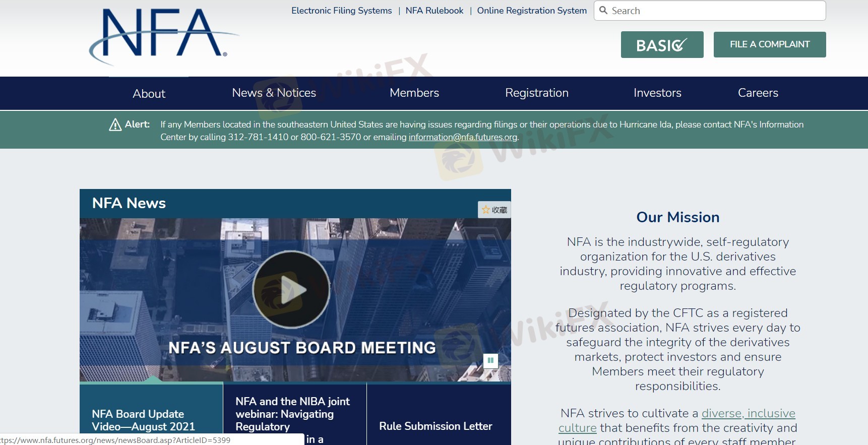Email information@nfa.futures.org link
Image resolution: width=868 pixels, height=445 pixels.
pos(462,137)
